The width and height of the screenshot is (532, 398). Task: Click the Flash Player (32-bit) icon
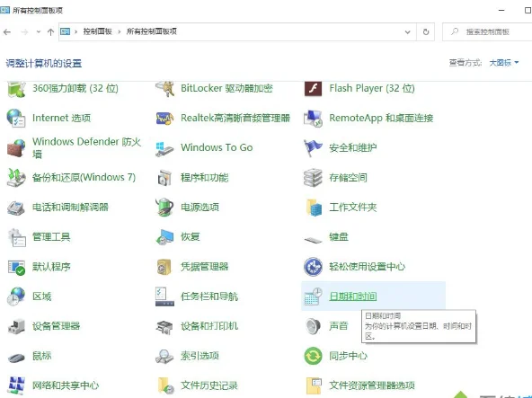coord(313,89)
